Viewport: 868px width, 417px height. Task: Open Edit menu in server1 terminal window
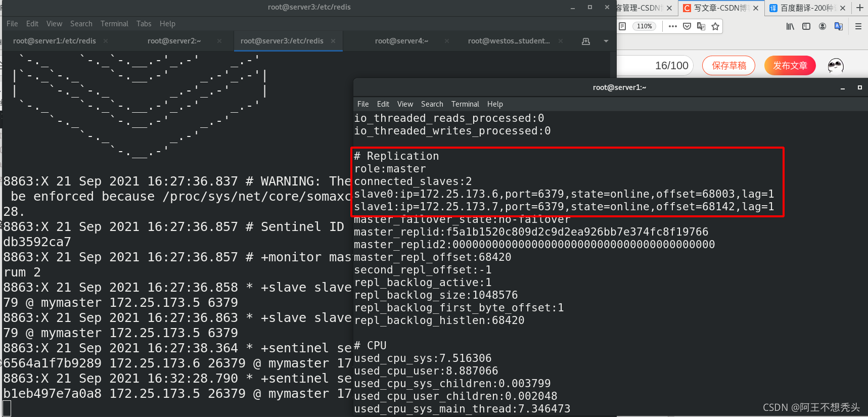[x=383, y=104]
